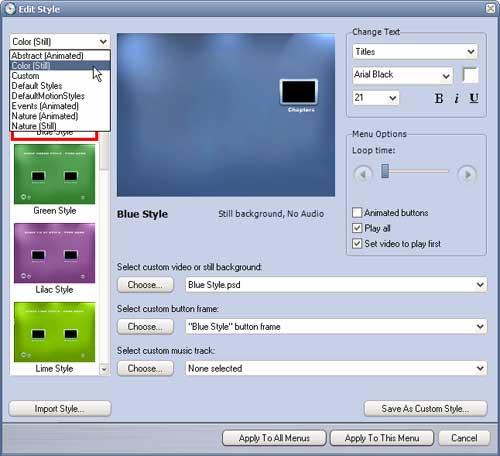Image resolution: width=500 pixels, height=456 pixels.
Task: Open the font size 21 dropdown
Action: pyautogui.click(x=375, y=98)
